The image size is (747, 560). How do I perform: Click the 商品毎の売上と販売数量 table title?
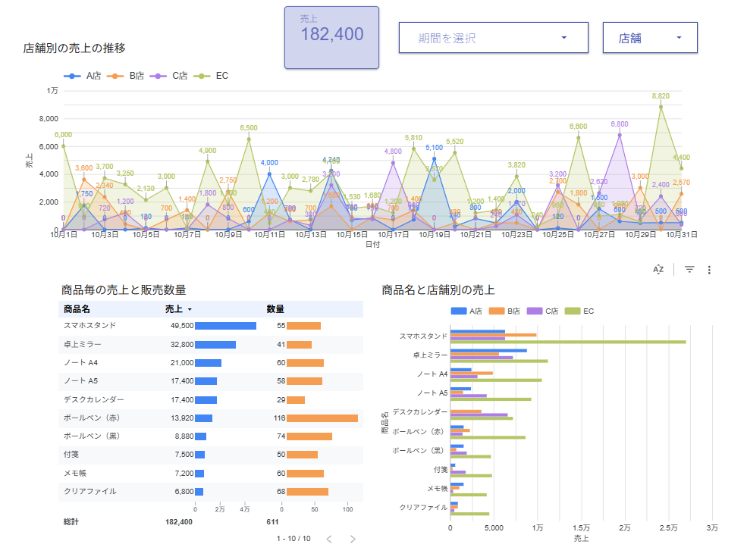(x=124, y=289)
